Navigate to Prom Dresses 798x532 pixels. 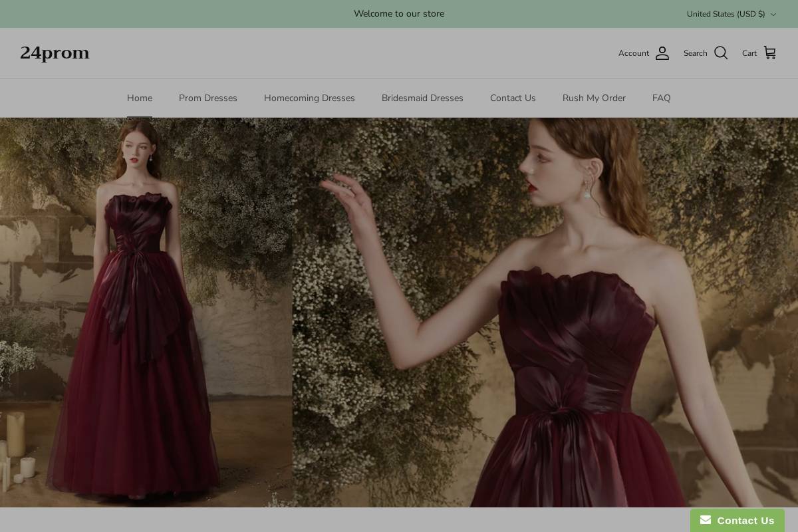207,98
